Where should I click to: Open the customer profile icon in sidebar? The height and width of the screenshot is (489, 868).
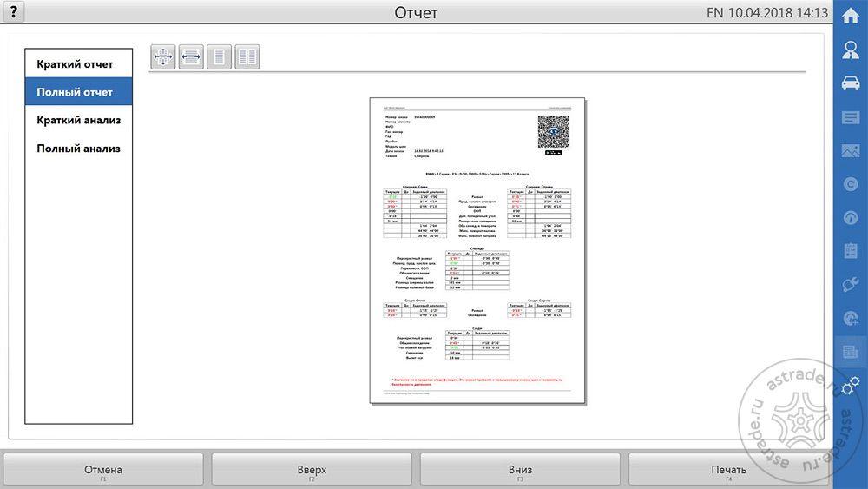851,50
